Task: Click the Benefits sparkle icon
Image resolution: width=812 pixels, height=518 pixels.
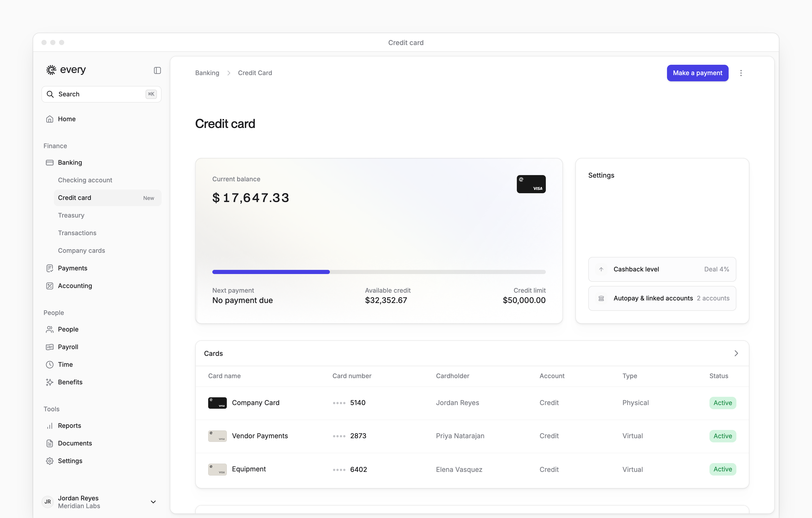Action: 49,382
